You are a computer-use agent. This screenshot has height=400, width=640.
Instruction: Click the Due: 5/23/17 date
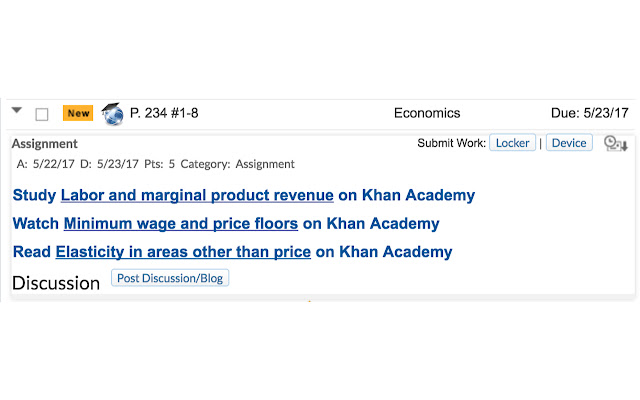click(589, 113)
